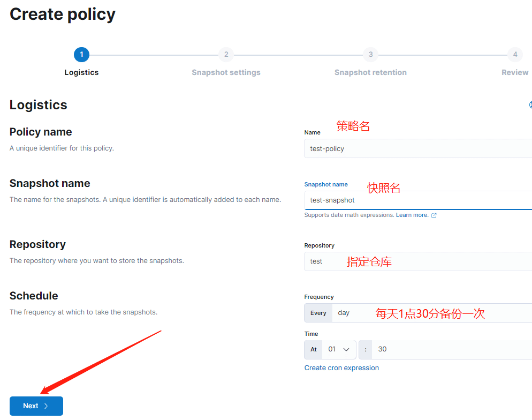Click the Schedule section heading
Screen dimensions: 532x420
pos(34,296)
